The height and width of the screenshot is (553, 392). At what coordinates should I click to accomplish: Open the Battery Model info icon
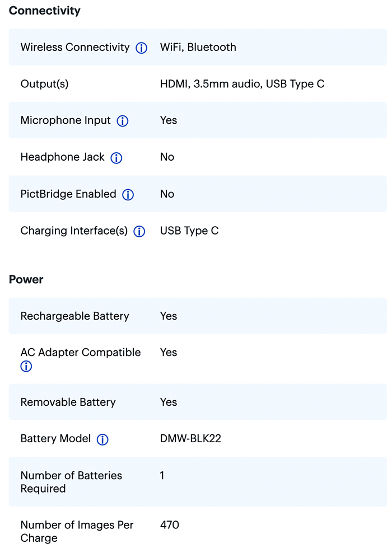(x=102, y=439)
